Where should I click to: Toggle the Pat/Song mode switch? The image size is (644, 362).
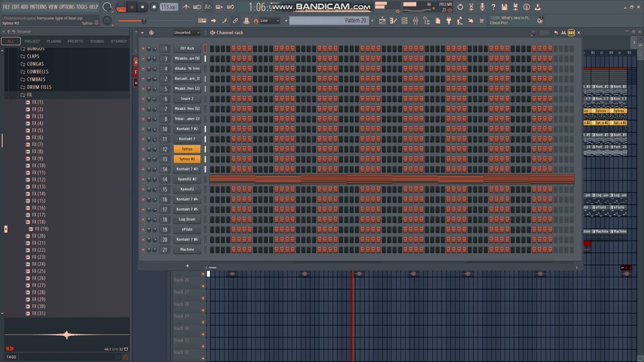tap(121, 7)
